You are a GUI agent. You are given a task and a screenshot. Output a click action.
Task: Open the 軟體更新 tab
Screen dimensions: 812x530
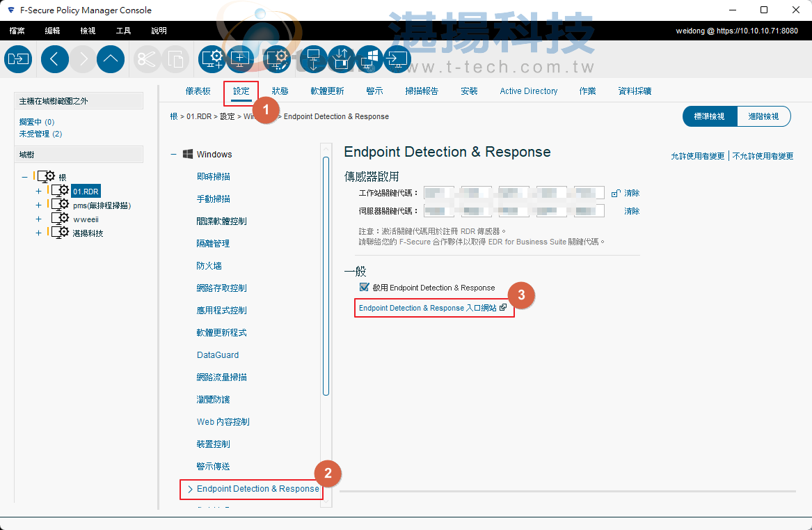(327, 91)
